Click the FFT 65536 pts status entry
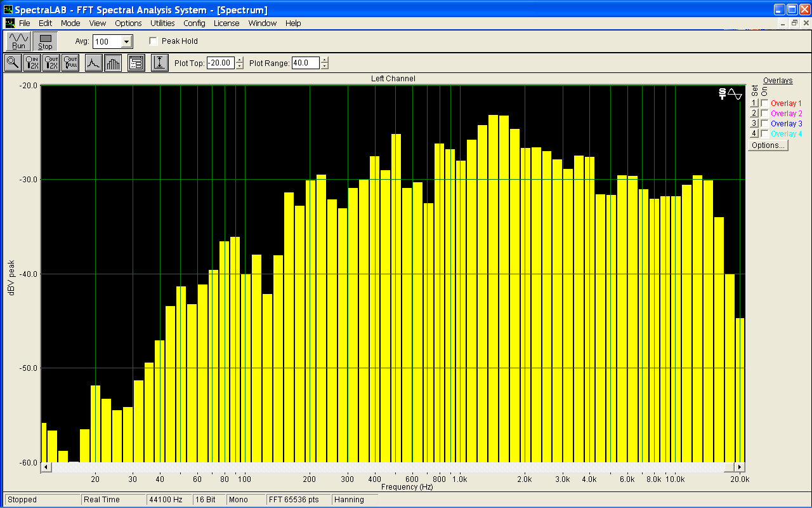The image size is (812, 508). (x=299, y=500)
